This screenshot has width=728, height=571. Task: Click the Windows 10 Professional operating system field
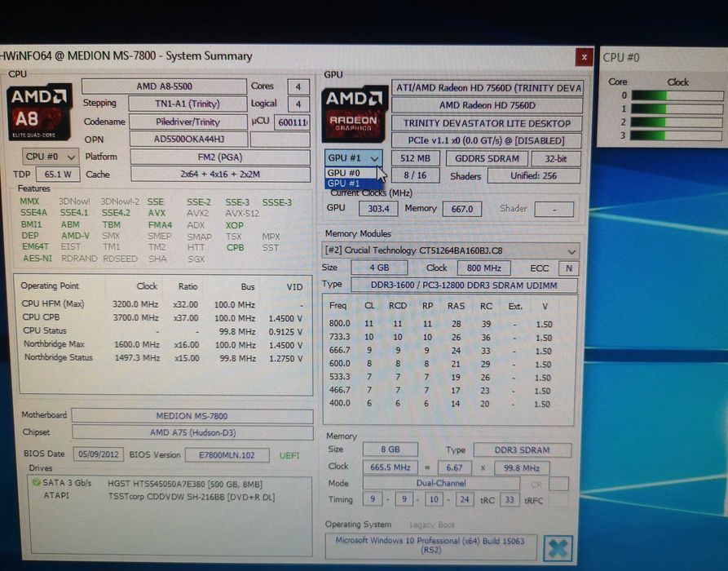(x=430, y=546)
